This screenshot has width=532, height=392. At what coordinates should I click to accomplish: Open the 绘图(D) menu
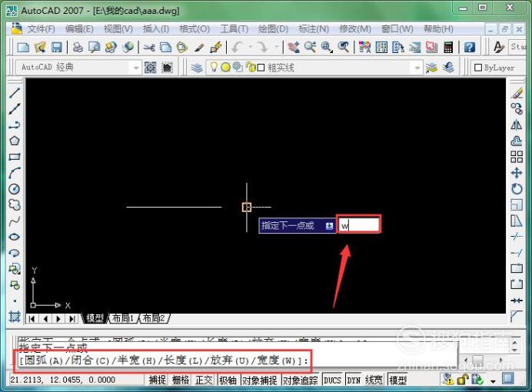(273, 29)
